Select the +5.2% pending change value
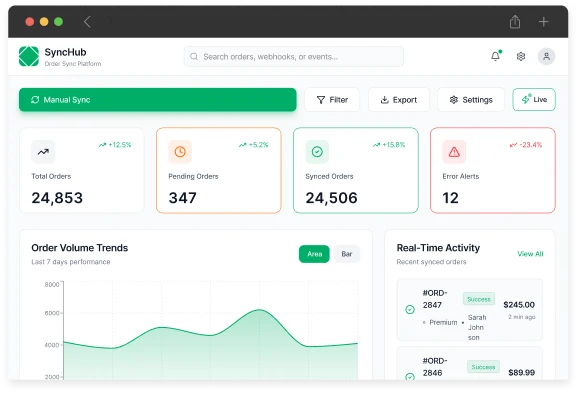This screenshot has width=579, height=393. [x=253, y=145]
